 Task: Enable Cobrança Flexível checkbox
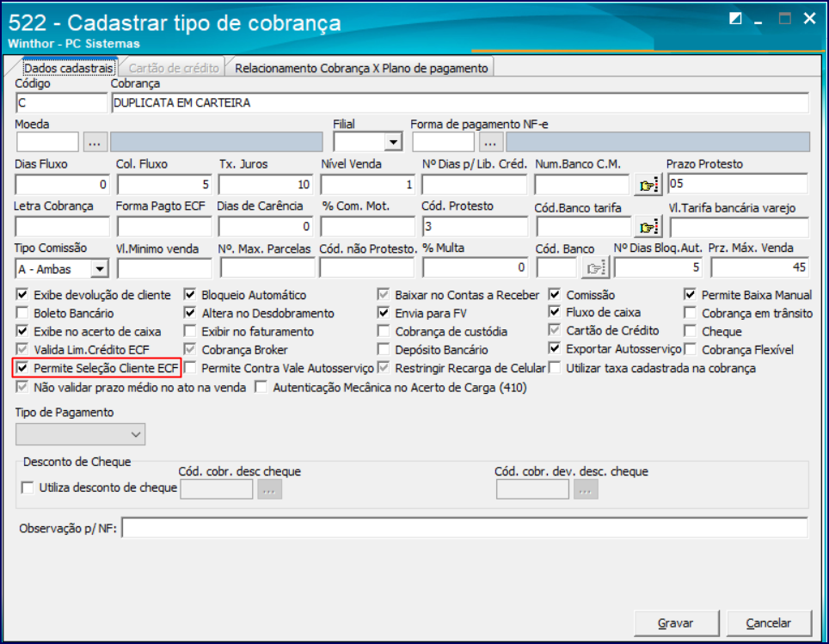[690, 349]
